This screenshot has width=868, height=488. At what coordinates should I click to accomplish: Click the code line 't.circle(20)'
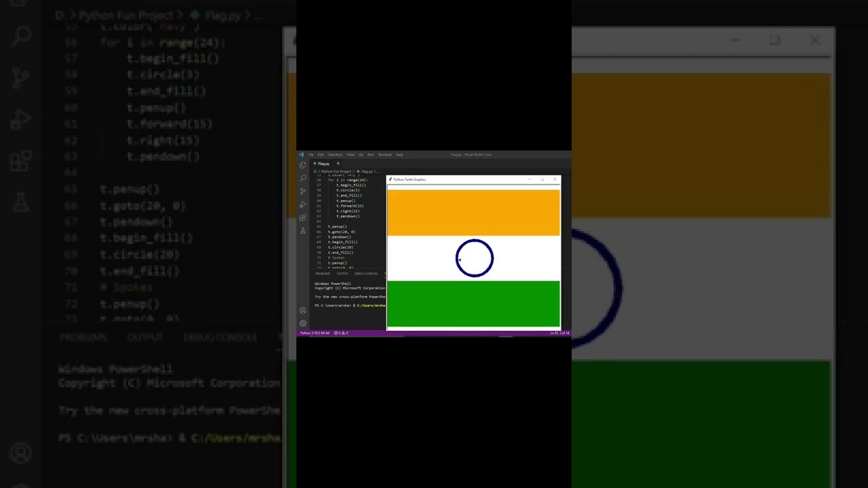point(340,247)
